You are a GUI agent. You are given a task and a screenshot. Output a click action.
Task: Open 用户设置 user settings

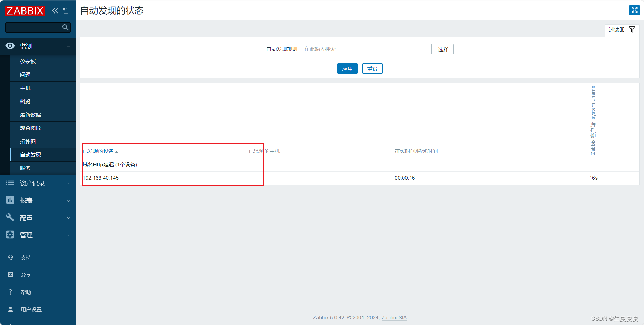(x=31, y=310)
